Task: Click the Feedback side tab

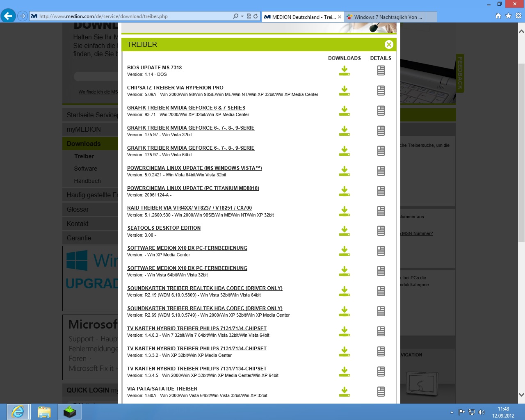Action: click(x=460, y=73)
